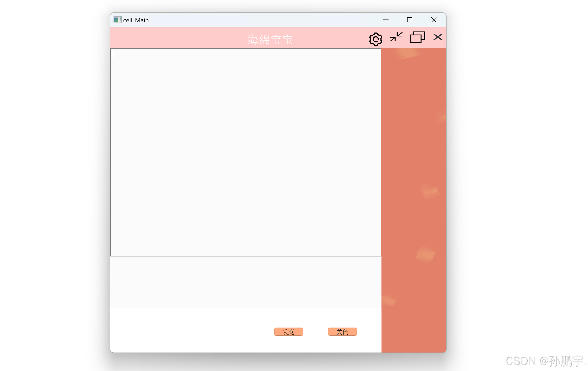Screen dimensions: 588x371
Task: Open settings via the gear icon
Action: [376, 39]
